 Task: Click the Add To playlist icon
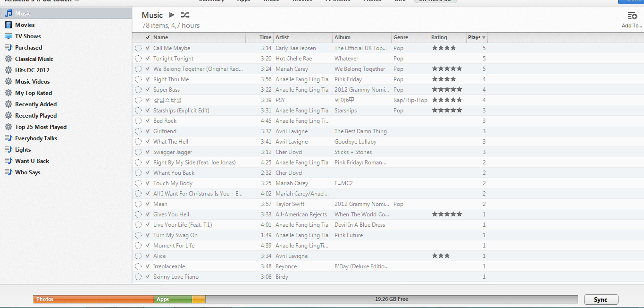click(x=632, y=16)
